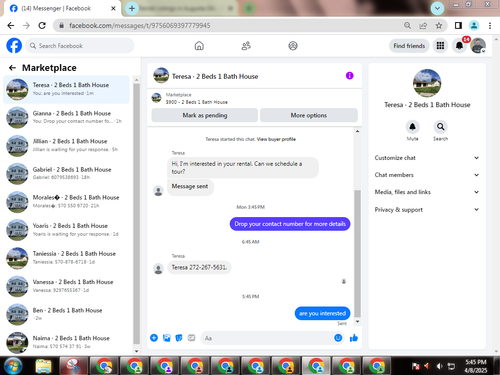This screenshot has width=500, height=375.
Task: Click the chat messages scrollbar
Action: (x=357, y=253)
